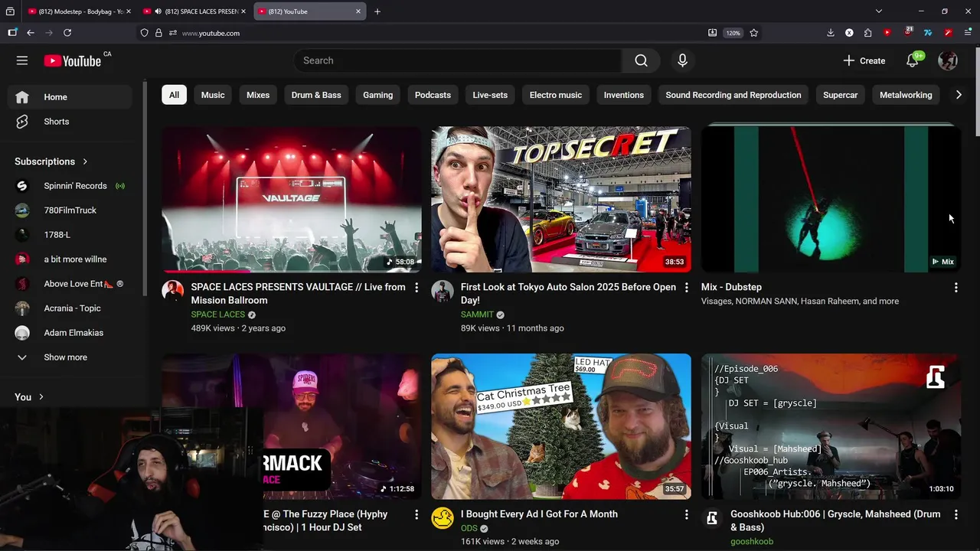Go back one page
The height and width of the screenshot is (551, 980).
(x=31, y=33)
